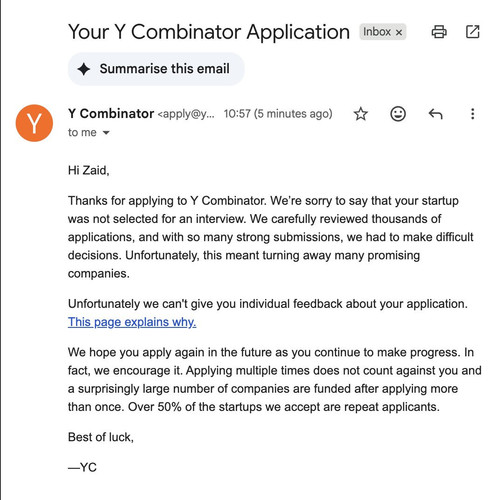Click the "Hi Zaid," greeting line
The width and height of the screenshot is (494, 500).
pyautogui.click(x=89, y=170)
